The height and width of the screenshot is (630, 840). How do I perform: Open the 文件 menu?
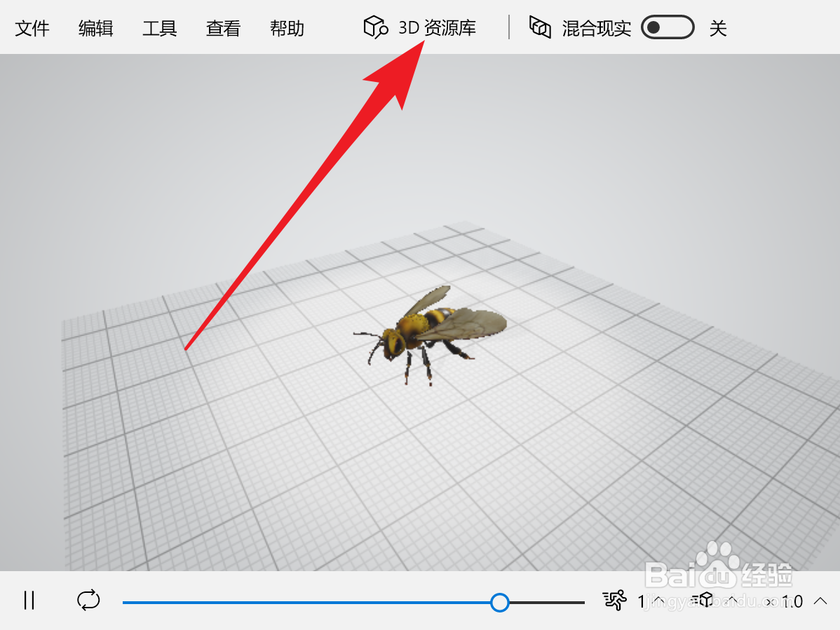pos(32,28)
